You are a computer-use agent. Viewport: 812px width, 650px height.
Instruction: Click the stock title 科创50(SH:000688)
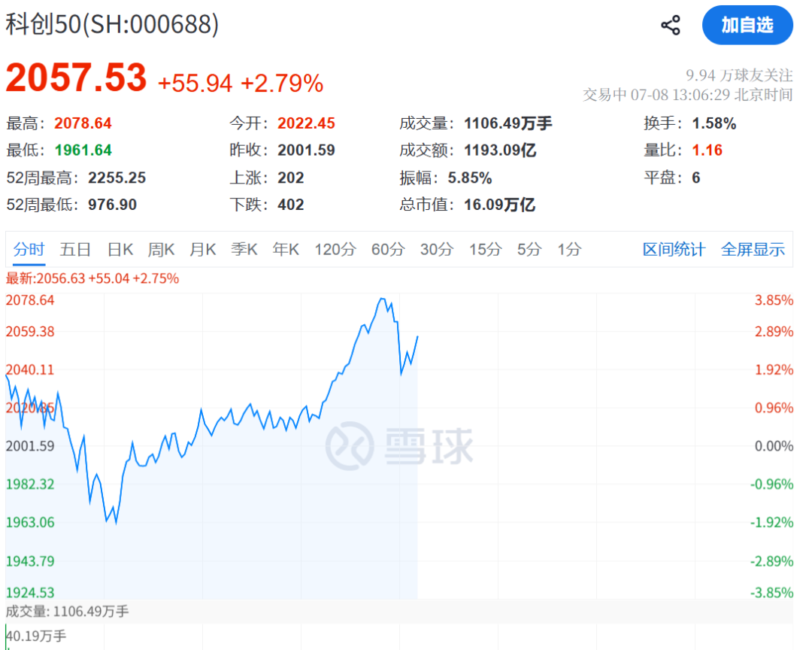click(x=112, y=24)
